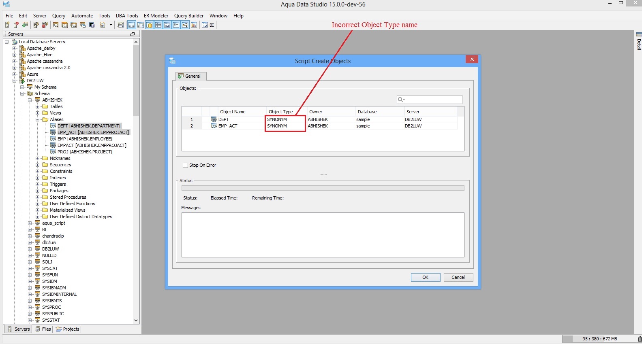Click the Apache_derby server icon
The height and width of the screenshot is (344, 644).
coord(22,48)
